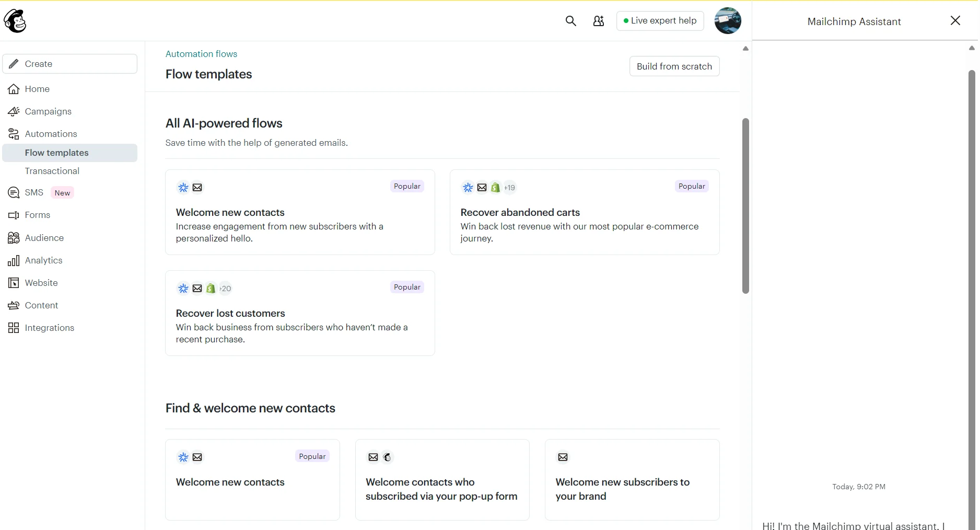The image size is (980, 530).
Task: Click the Mailchimp Freddie logo
Action: [15, 21]
